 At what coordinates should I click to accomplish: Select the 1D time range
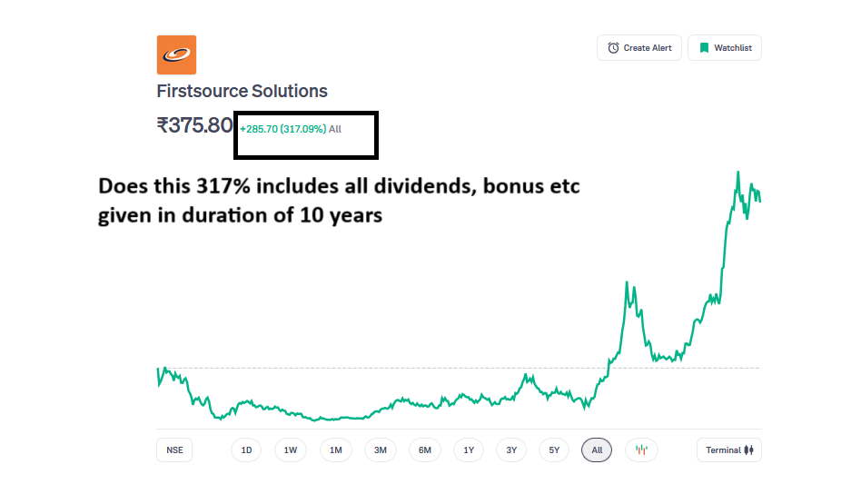point(246,450)
